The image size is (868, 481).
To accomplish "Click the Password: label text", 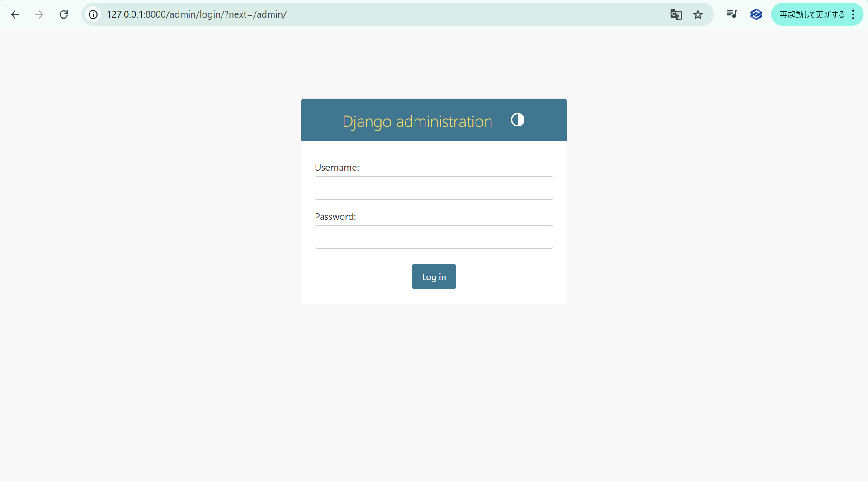I will point(335,217).
